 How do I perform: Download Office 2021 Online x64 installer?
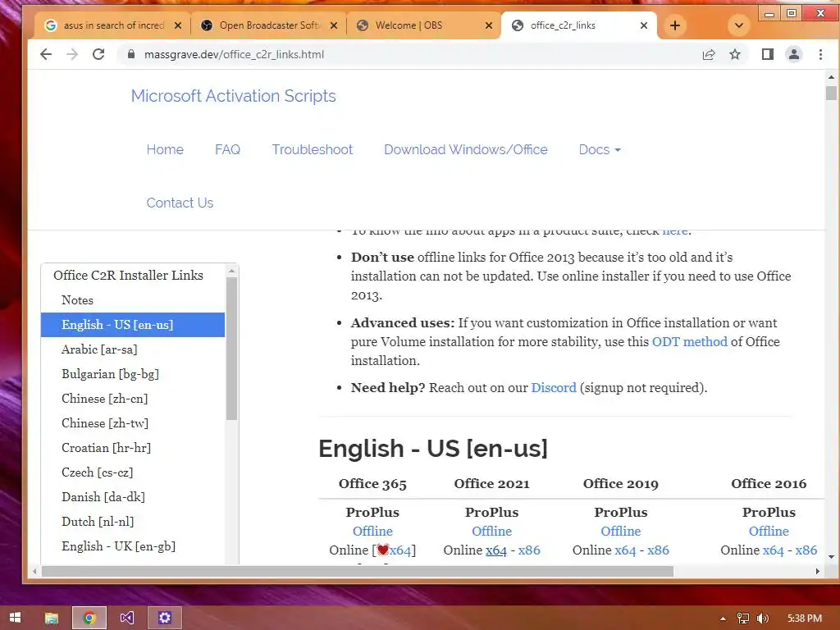pos(496,550)
